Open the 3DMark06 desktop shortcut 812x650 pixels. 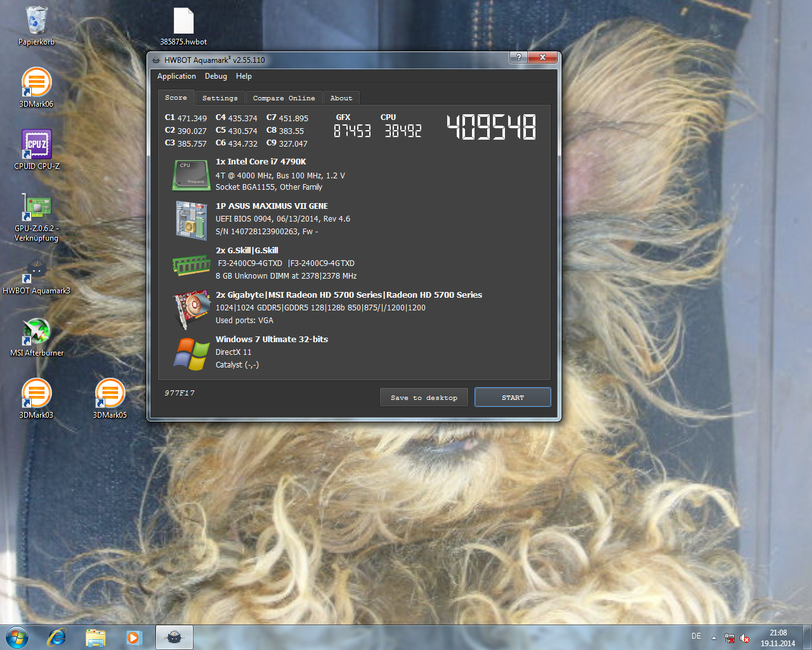[36, 88]
